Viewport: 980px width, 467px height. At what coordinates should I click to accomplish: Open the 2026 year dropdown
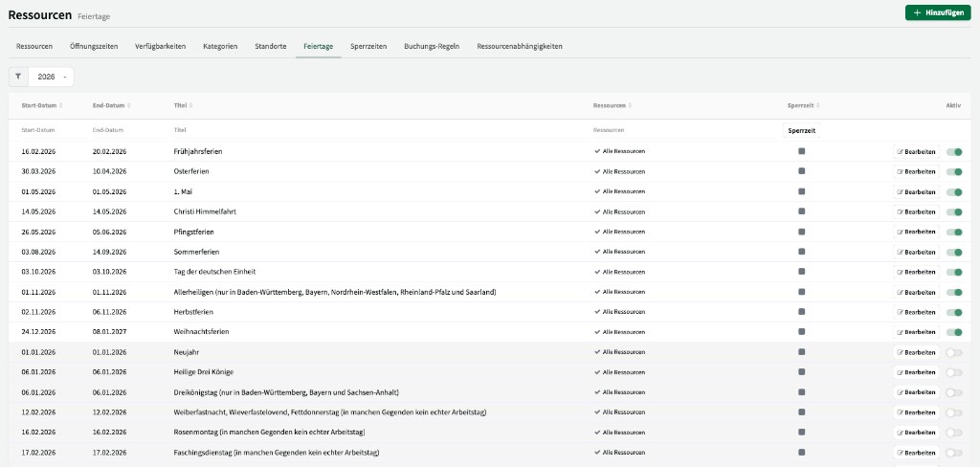tap(52, 77)
